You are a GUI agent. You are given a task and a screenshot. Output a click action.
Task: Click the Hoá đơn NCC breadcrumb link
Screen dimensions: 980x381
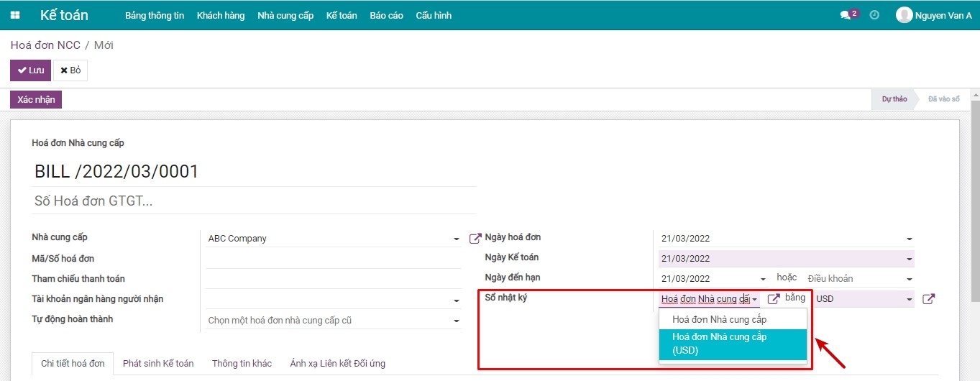[x=45, y=45]
